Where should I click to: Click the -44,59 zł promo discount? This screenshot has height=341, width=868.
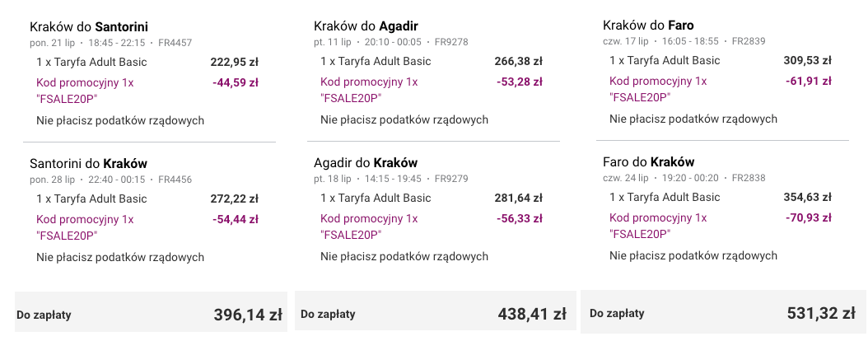click(236, 83)
